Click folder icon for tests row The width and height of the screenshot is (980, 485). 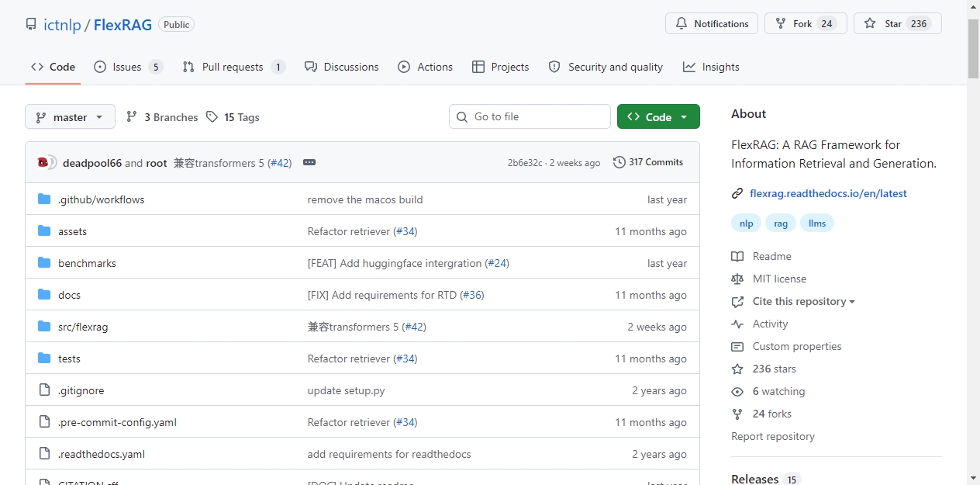(44, 359)
